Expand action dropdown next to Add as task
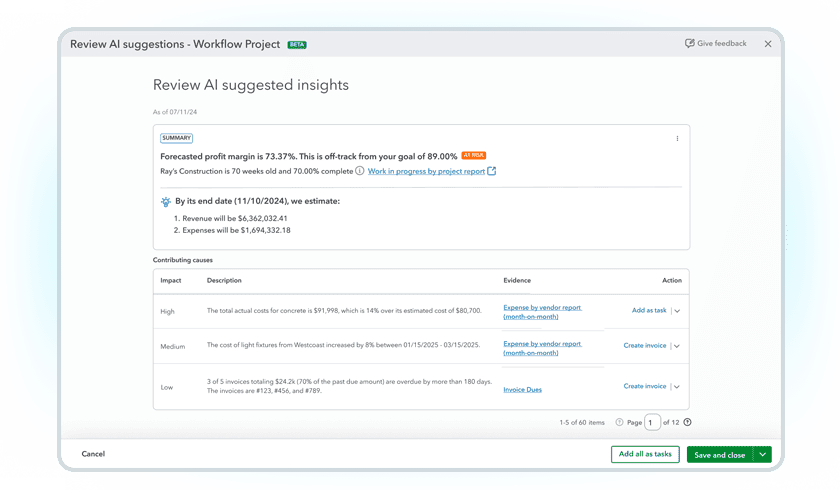The width and height of the screenshot is (840, 490). pyautogui.click(x=677, y=311)
